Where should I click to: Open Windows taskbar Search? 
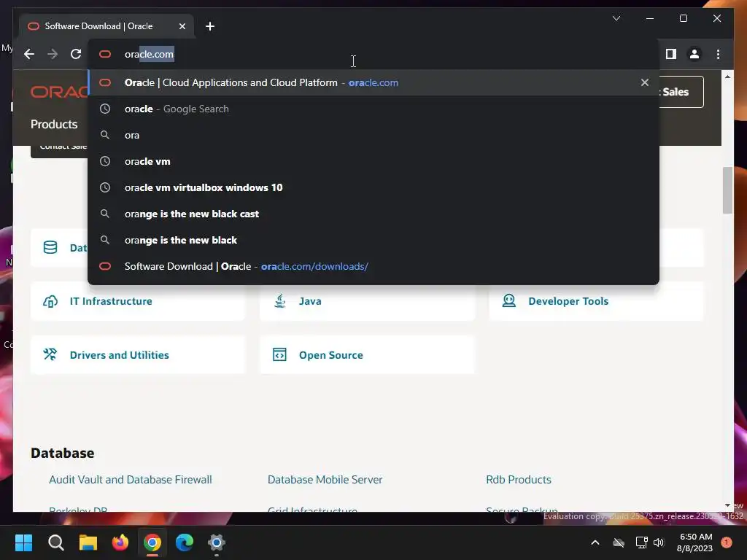pos(55,542)
